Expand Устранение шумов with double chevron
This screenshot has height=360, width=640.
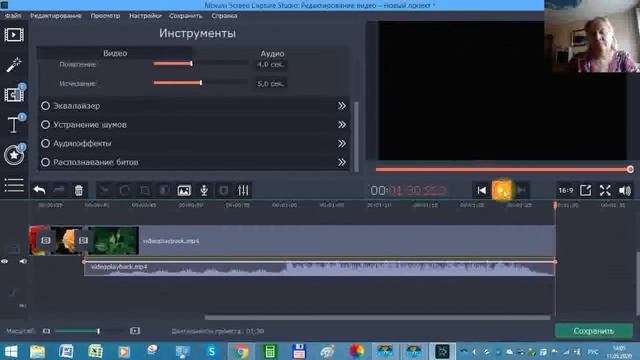click(342, 124)
